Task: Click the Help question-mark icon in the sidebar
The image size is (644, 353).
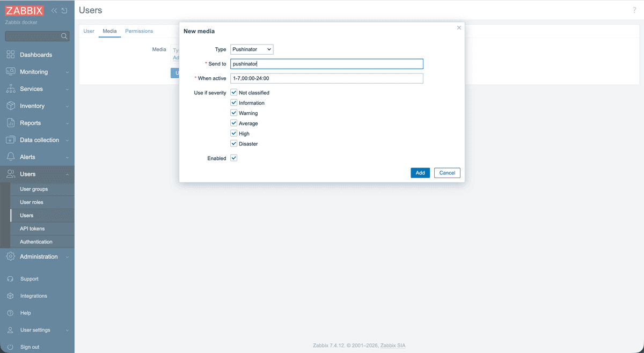Action: [10, 313]
